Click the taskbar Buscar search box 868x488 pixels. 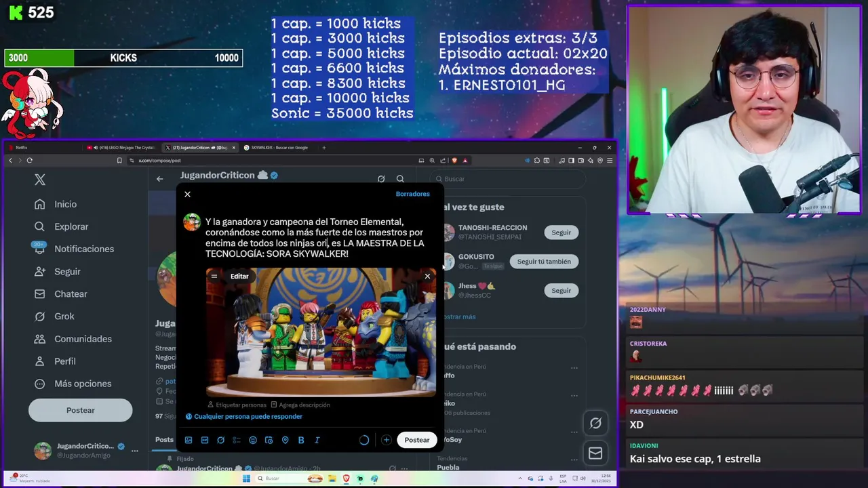pos(288,479)
